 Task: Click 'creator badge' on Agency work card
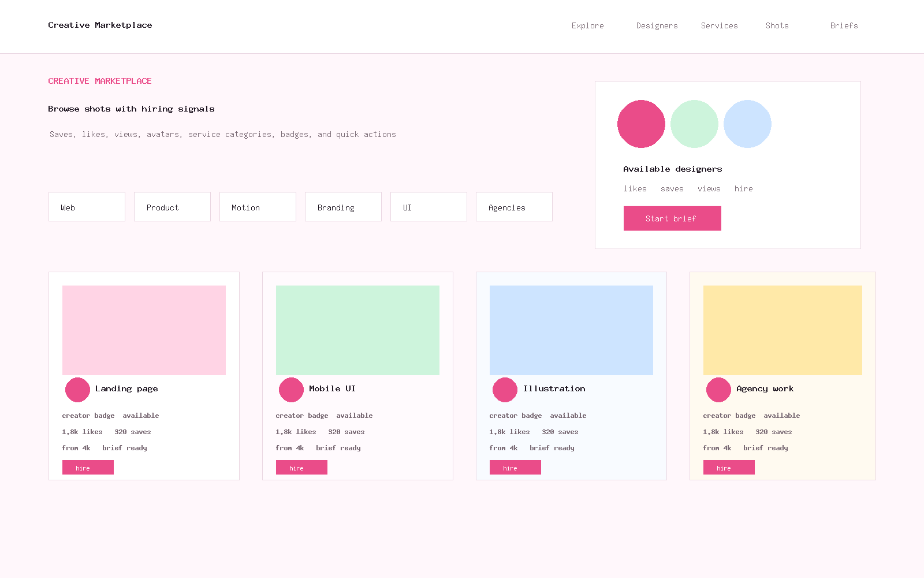(729, 416)
